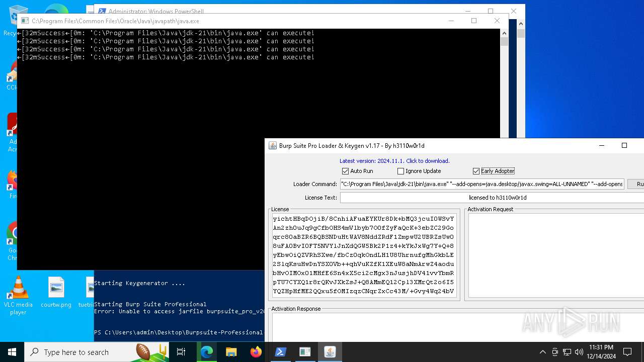Click the first java.exe 'can execute!' line
Screen dimensions: 644x362
pos(166,33)
